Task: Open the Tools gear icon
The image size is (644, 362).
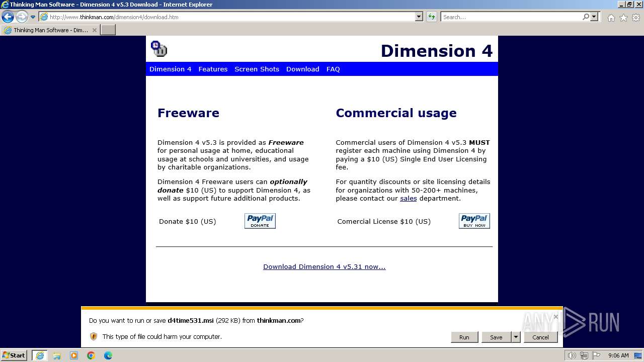Action: (x=636, y=18)
